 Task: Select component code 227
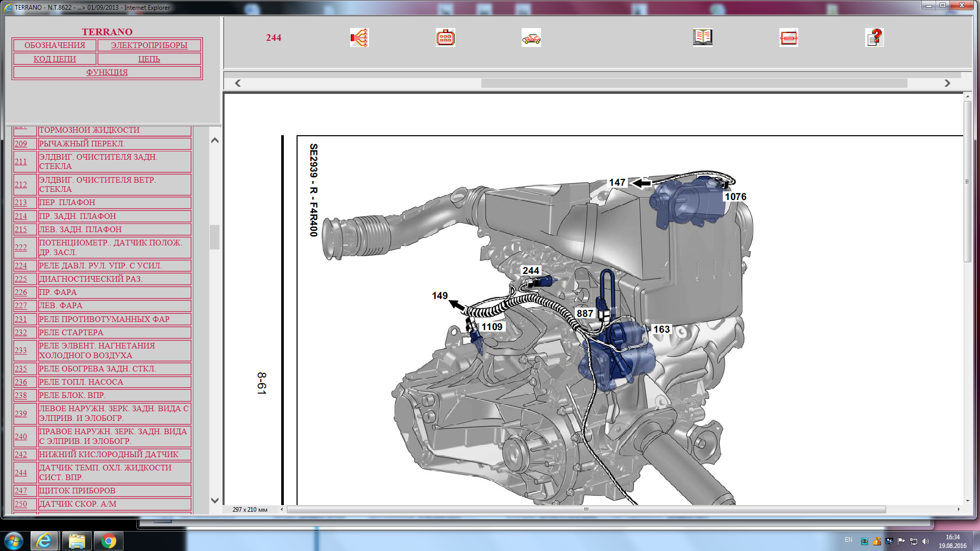click(x=21, y=306)
